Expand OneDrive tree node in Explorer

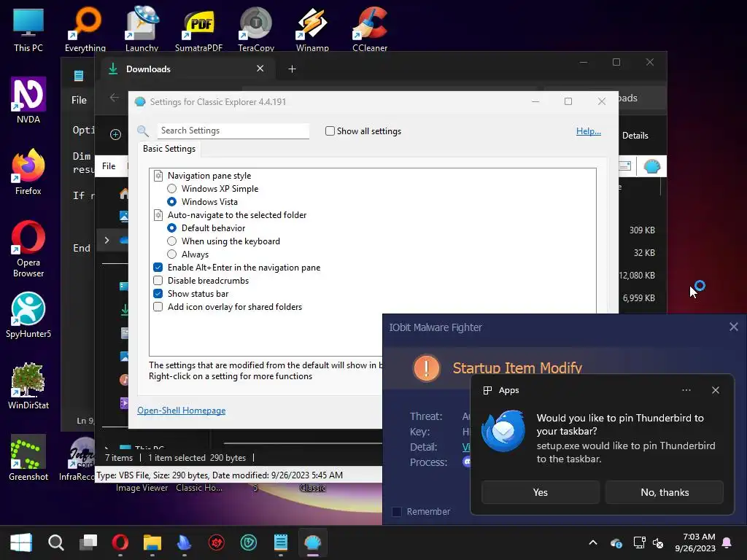107,241
